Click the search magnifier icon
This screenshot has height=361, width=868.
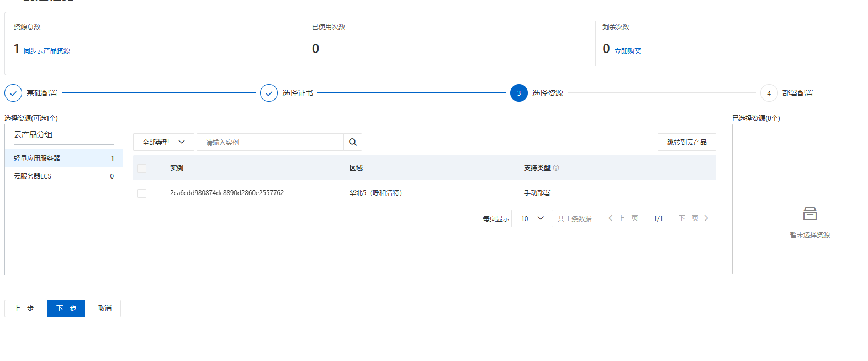pos(353,142)
